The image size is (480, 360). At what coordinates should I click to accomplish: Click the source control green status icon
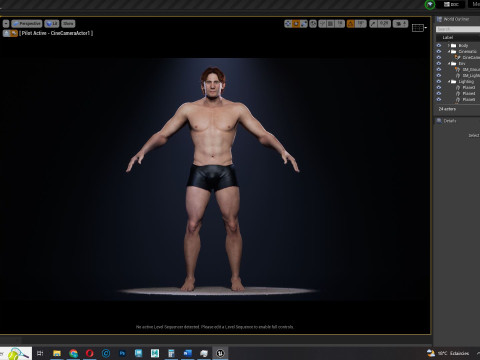click(430, 4)
